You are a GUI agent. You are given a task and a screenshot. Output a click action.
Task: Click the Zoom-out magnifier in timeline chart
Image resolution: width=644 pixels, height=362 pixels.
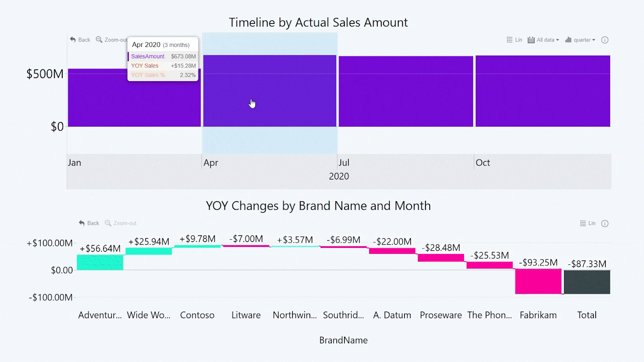click(x=99, y=40)
